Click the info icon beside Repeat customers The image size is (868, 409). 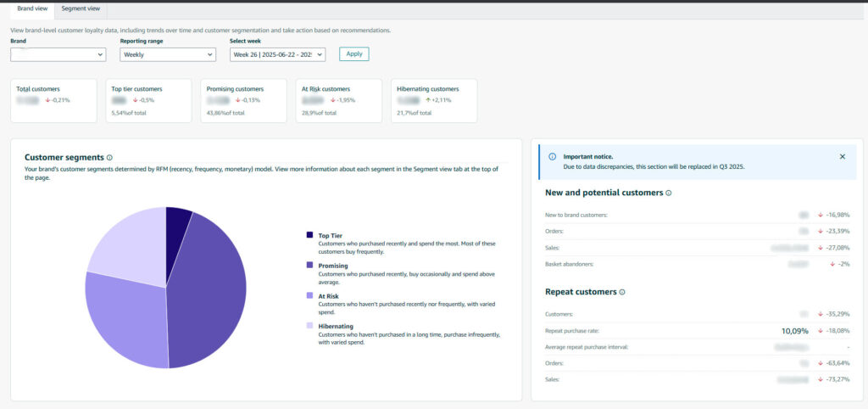[622, 292]
